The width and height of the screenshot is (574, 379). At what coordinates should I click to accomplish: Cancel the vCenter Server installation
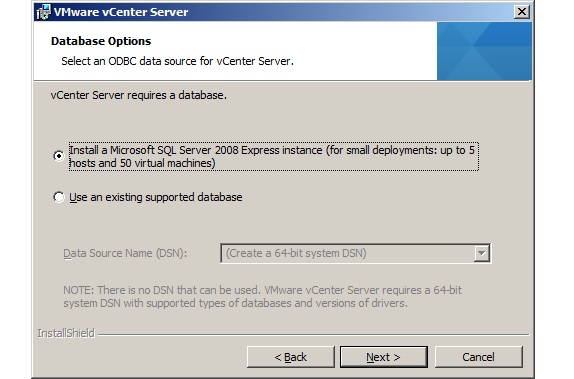pos(478,357)
